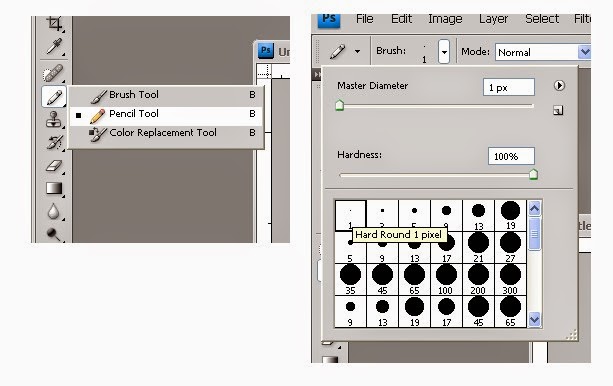Open the Select menu

542,19
